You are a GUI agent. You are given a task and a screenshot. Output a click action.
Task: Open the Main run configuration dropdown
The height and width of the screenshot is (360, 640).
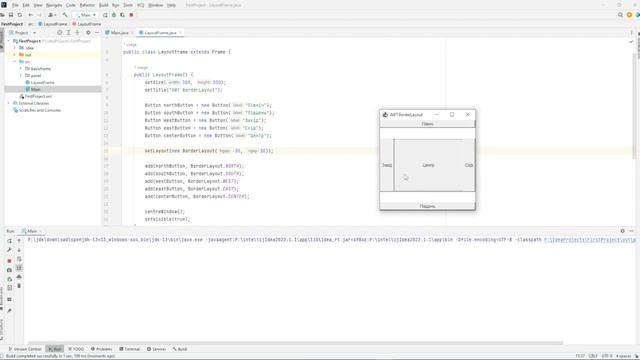pos(86,15)
